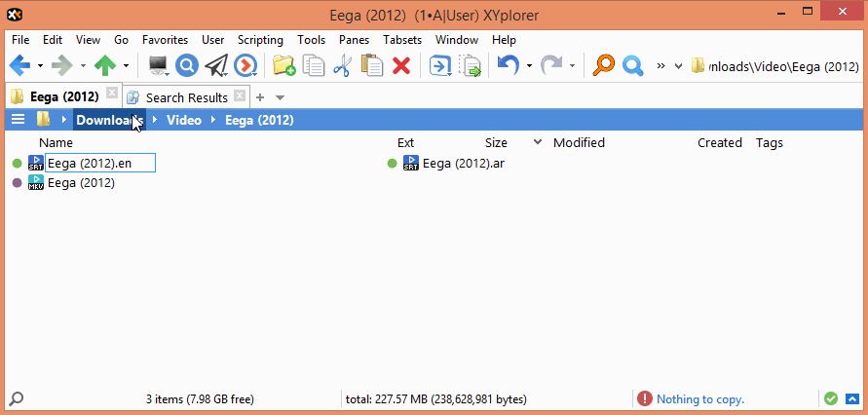Click purple tag dot beside Eega (2012) video
The image size is (868, 415).
[x=17, y=182]
